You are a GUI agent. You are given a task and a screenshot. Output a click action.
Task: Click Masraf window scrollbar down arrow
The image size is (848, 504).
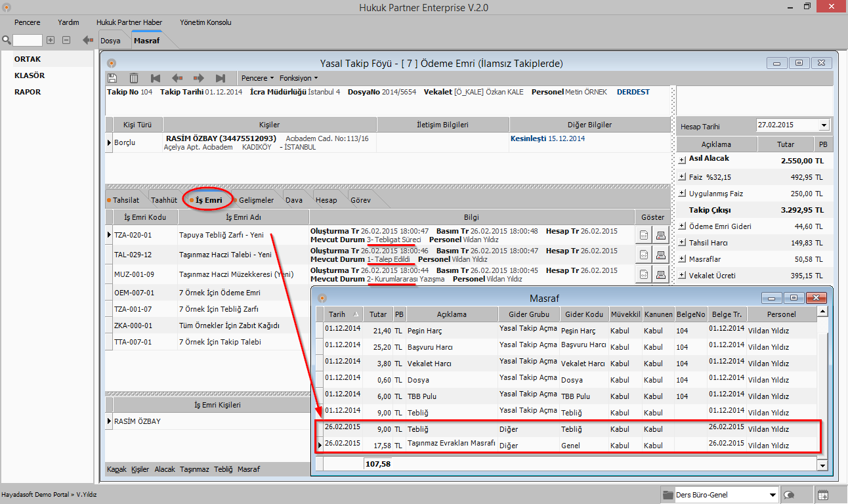[x=822, y=465]
